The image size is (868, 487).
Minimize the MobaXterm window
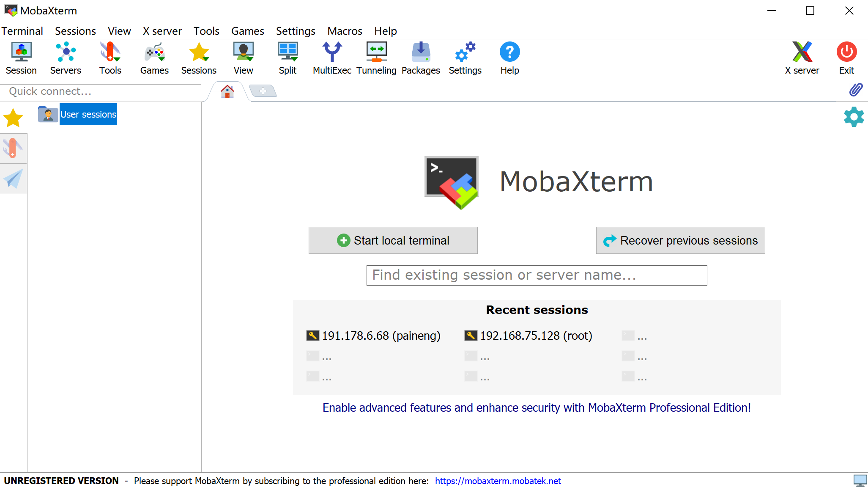772,11
